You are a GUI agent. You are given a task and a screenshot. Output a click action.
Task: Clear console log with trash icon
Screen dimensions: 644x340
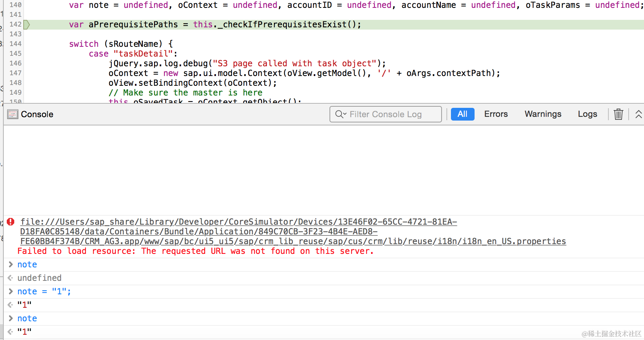pyautogui.click(x=619, y=114)
